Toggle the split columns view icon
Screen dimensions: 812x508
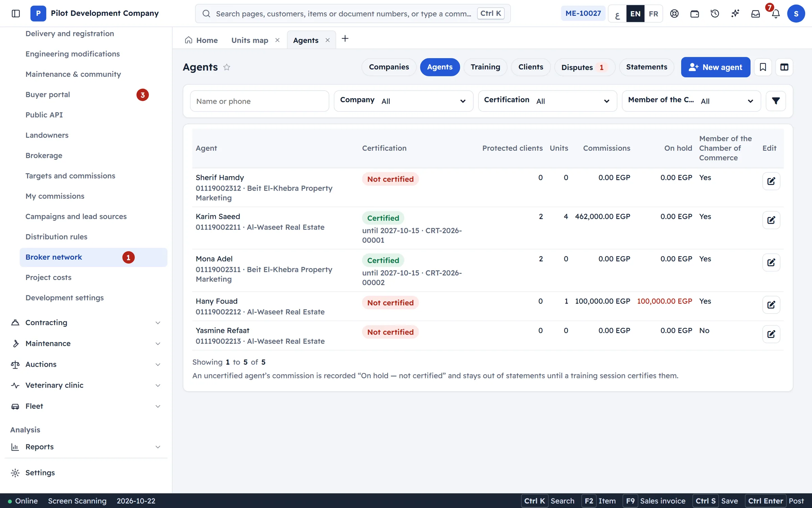784,67
